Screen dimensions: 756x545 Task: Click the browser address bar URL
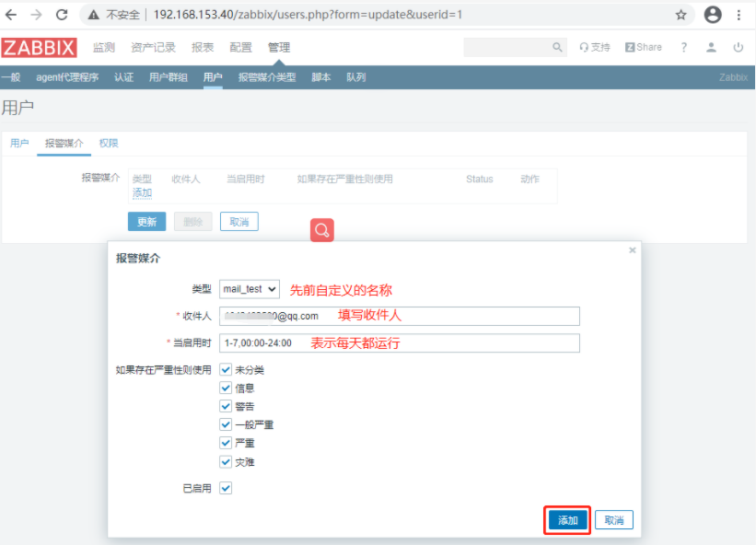pos(308,15)
